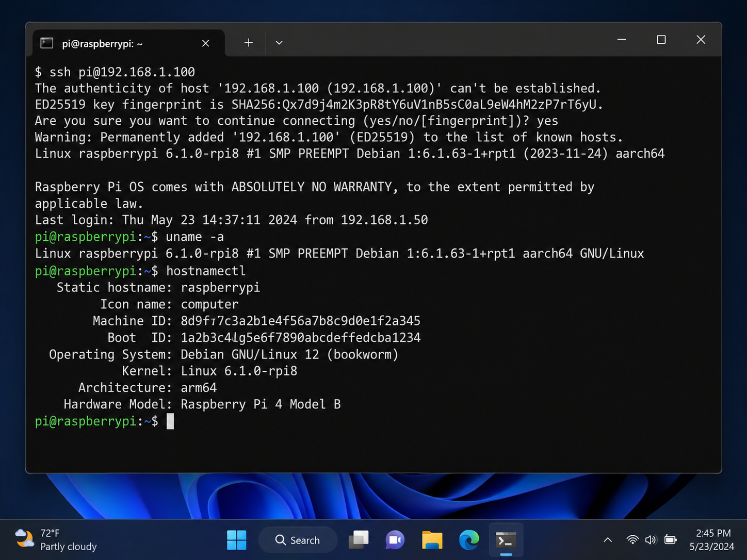Click the taskbar Search box
The width and height of the screenshot is (747, 560).
pyautogui.click(x=298, y=540)
